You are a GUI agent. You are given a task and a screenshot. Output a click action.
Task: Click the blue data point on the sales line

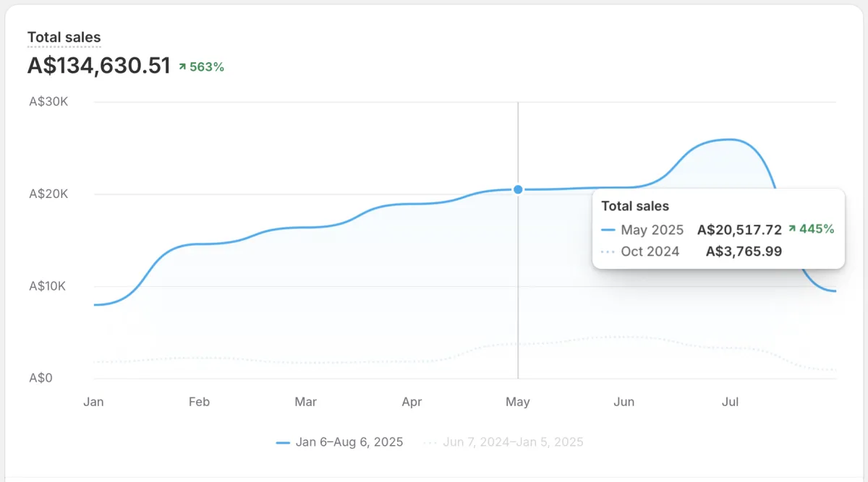coord(518,189)
